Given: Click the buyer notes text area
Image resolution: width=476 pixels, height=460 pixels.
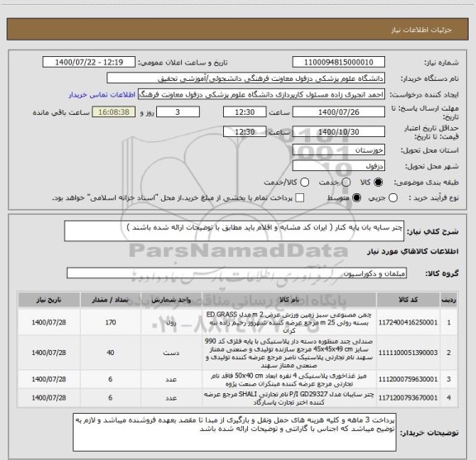Looking at the screenshot, I should pos(235,432).
